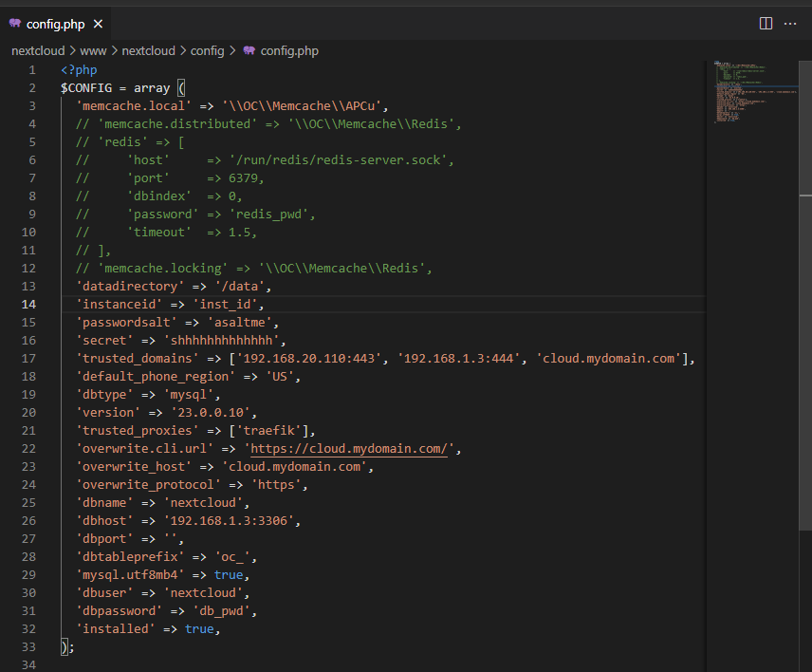Open the More Actions ellipsis menu
The width and height of the screenshot is (812, 672).
point(790,24)
